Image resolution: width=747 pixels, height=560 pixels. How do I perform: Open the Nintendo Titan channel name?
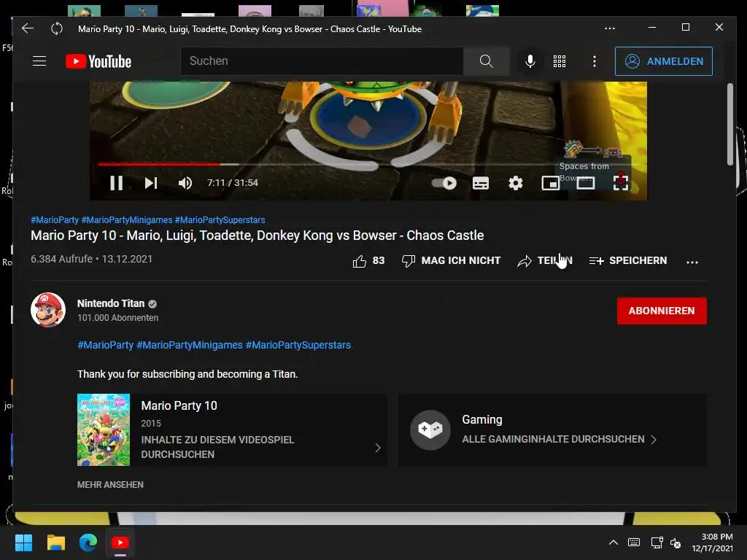click(x=111, y=303)
